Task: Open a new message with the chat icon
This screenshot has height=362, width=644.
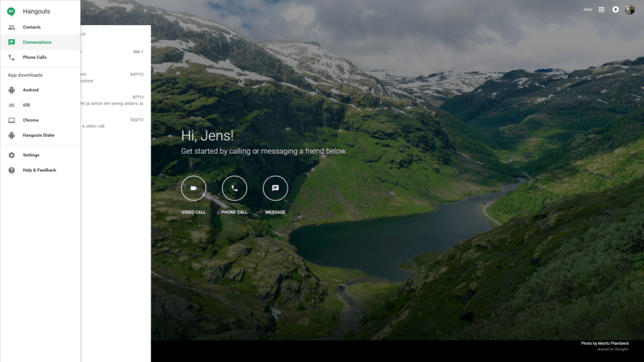Action: [275, 188]
